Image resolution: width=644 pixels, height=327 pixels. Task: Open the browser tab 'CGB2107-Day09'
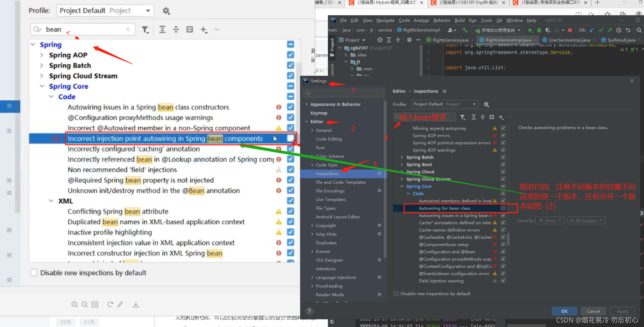pyautogui.click(x=469, y=3)
